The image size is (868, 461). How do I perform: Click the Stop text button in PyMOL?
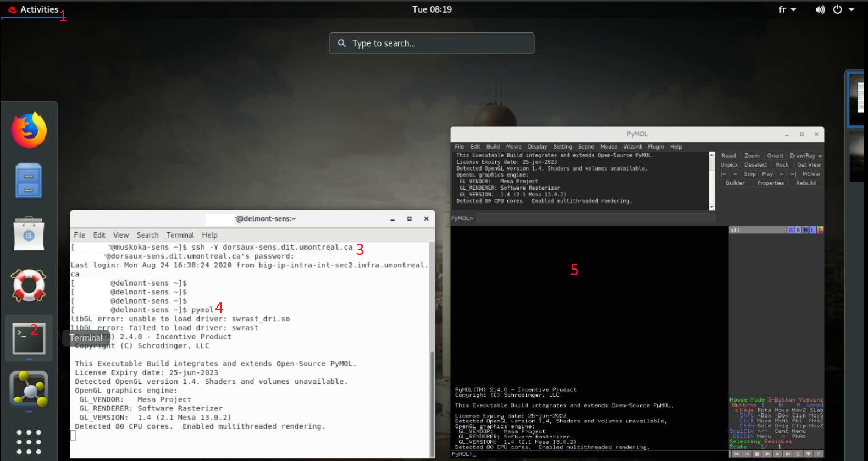point(750,174)
